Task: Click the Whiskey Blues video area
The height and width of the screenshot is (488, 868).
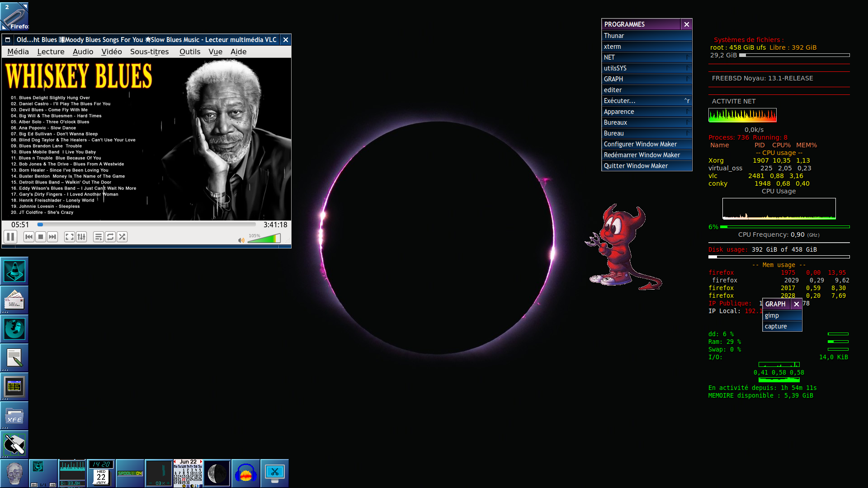Action: click(x=146, y=139)
